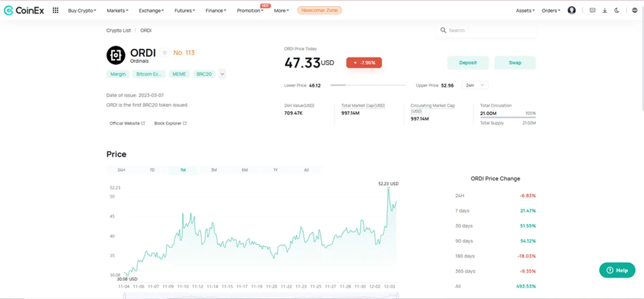
Task: Click the search input field
Action: point(486,31)
